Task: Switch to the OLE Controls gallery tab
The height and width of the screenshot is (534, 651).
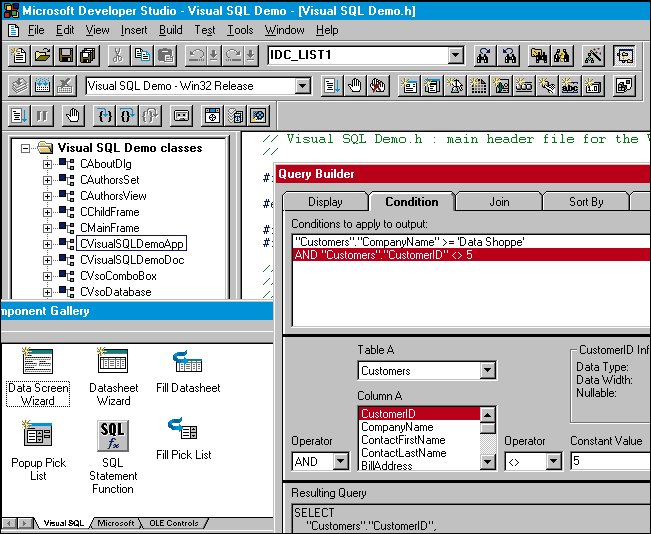Action: [174, 523]
